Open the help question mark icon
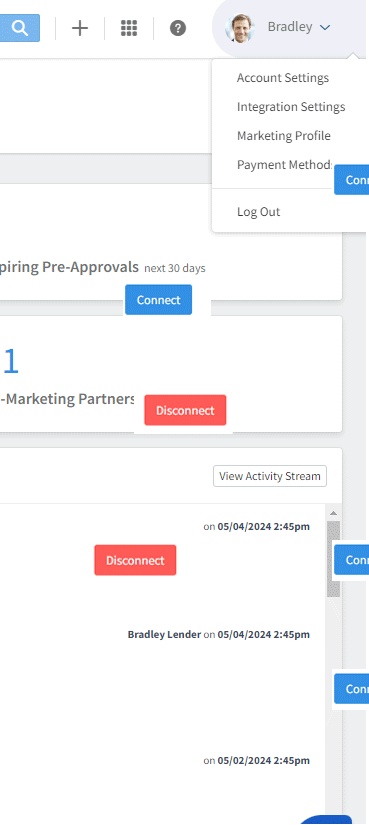Image resolution: width=369 pixels, height=825 pixels. click(x=178, y=28)
